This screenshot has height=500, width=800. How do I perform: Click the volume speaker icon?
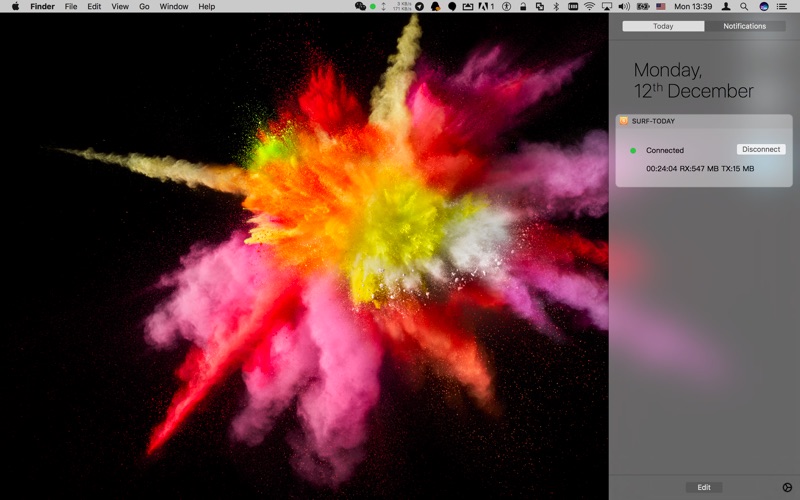coord(624,6)
